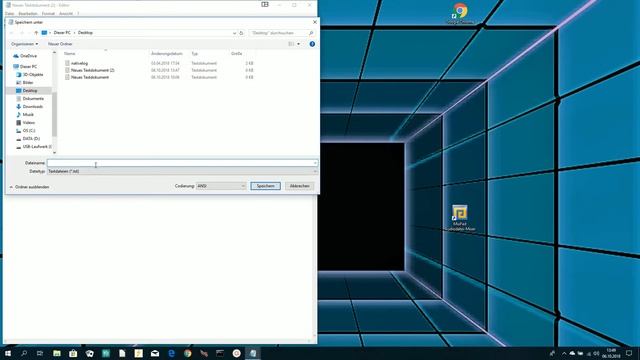Open the Windows Start menu

(x=8, y=353)
